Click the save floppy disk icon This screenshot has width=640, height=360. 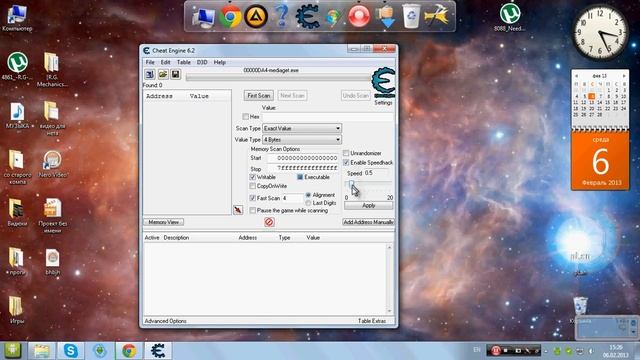tap(176, 74)
